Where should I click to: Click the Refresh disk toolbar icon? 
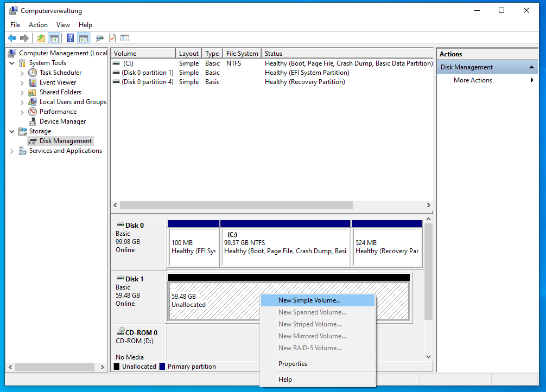click(99, 38)
